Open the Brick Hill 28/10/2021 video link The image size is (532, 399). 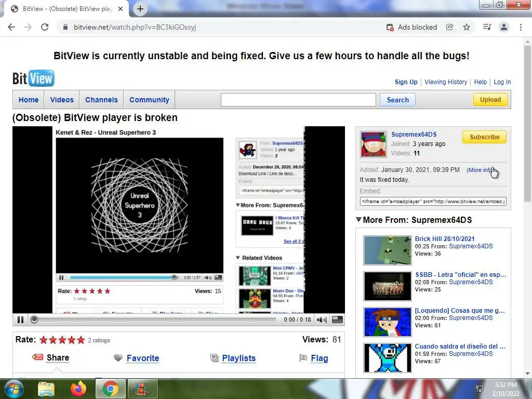[445, 239]
